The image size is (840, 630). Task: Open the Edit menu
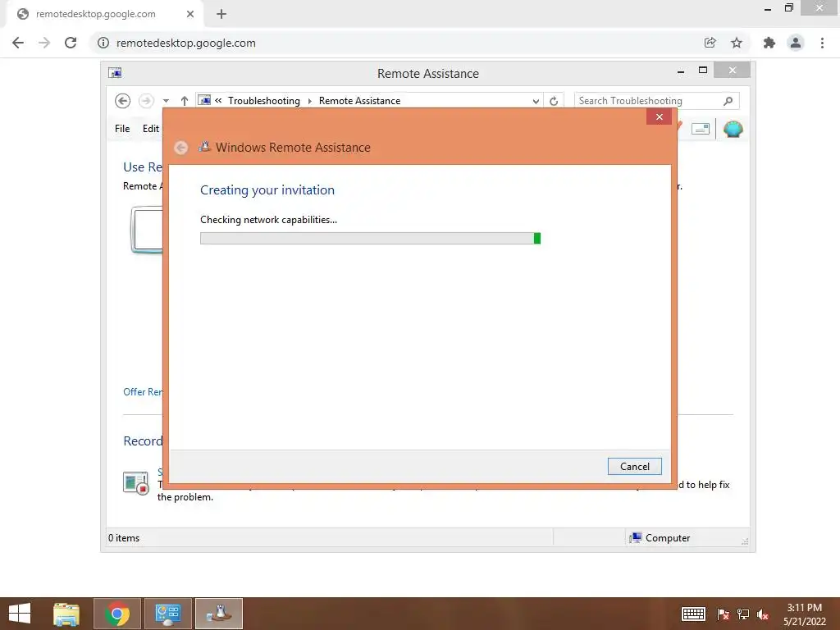click(151, 129)
